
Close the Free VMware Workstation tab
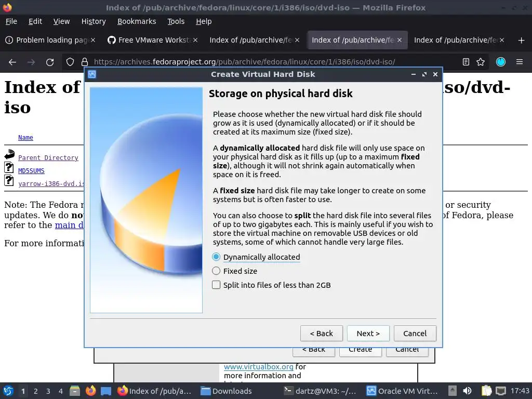[x=195, y=40]
